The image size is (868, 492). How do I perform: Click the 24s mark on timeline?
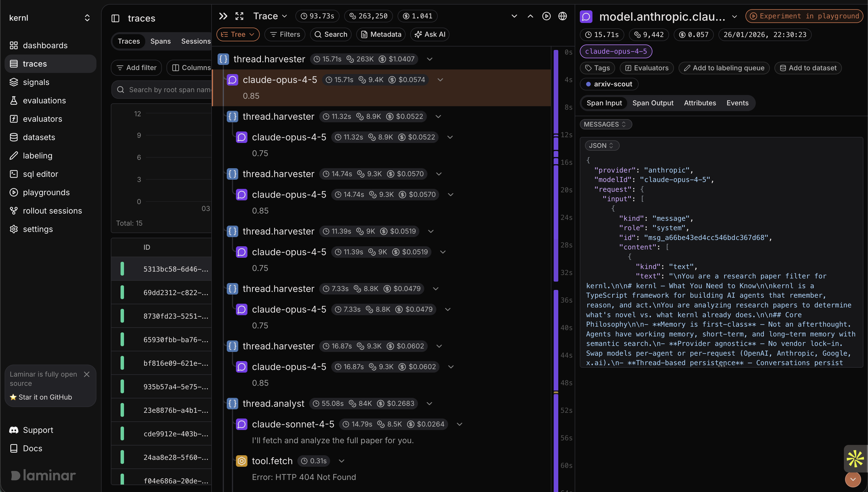[x=566, y=217]
